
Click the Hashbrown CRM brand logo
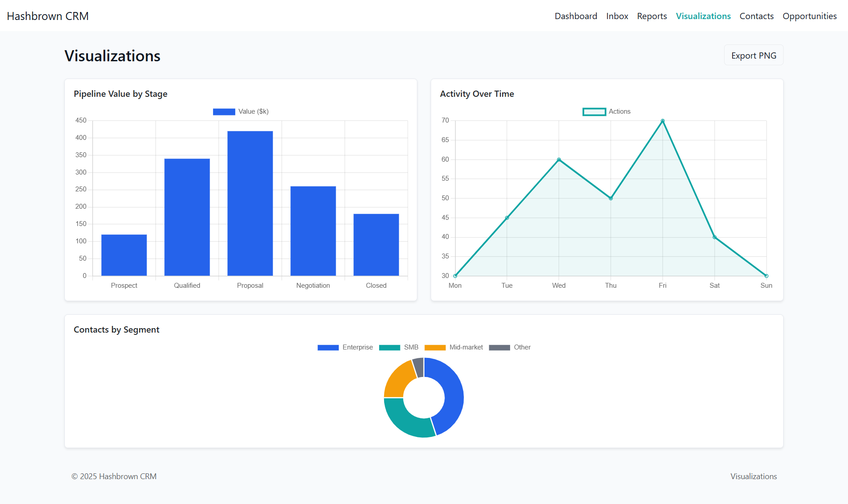coord(48,16)
